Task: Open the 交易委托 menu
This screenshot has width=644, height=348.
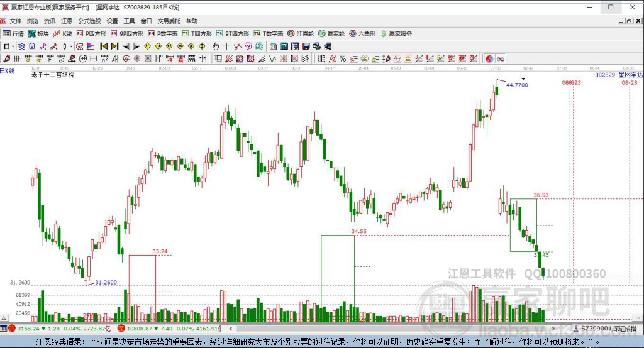Action: (x=169, y=21)
